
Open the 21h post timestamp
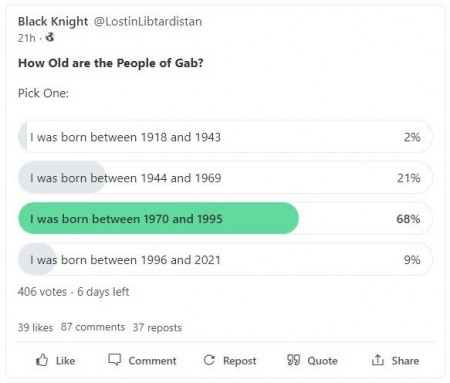click(26, 38)
